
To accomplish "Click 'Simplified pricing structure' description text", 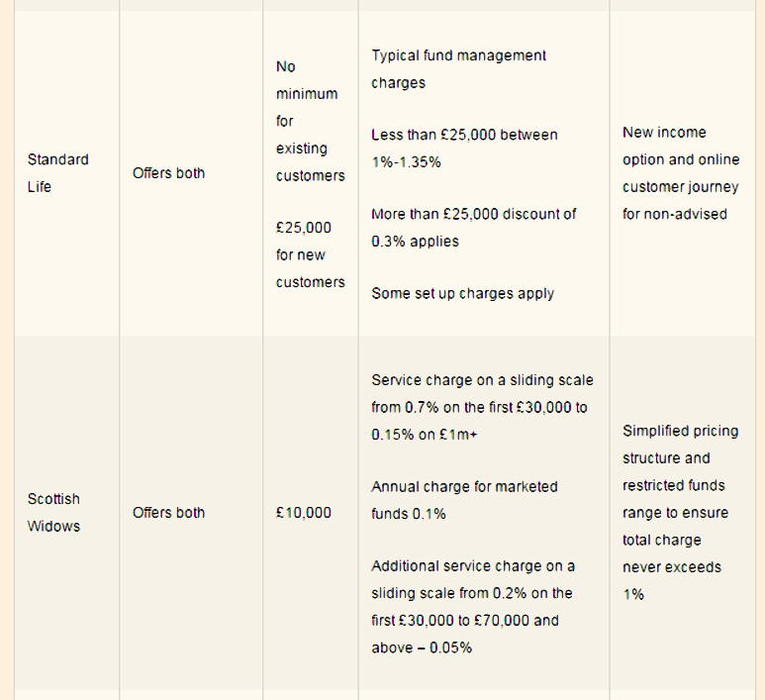I will coord(681,513).
